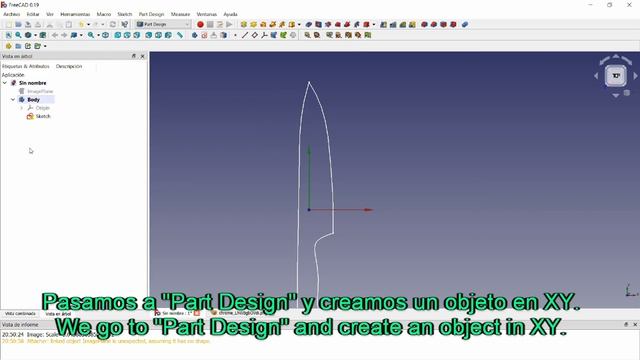Click the Open file toolbar icon

(x=18, y=24)
